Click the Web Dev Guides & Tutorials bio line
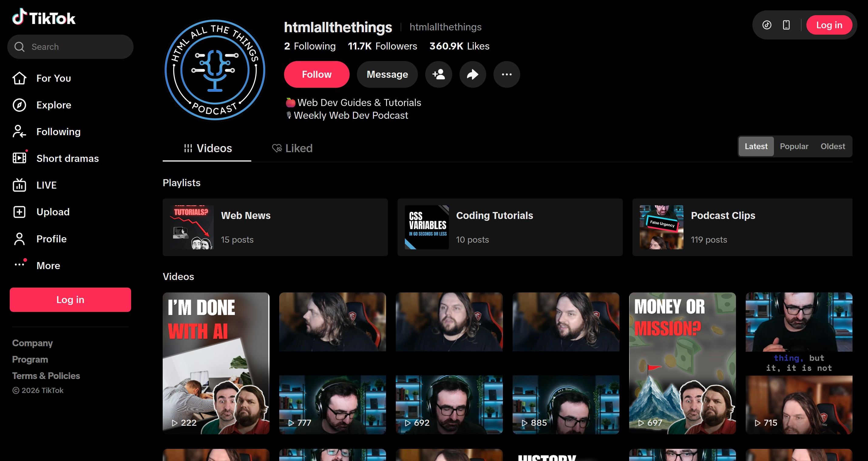This screenshot has height=461, width=868. click(354, 103)
